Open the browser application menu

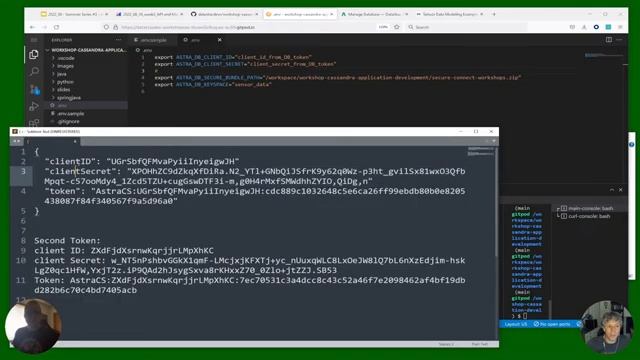pos(620,27)
